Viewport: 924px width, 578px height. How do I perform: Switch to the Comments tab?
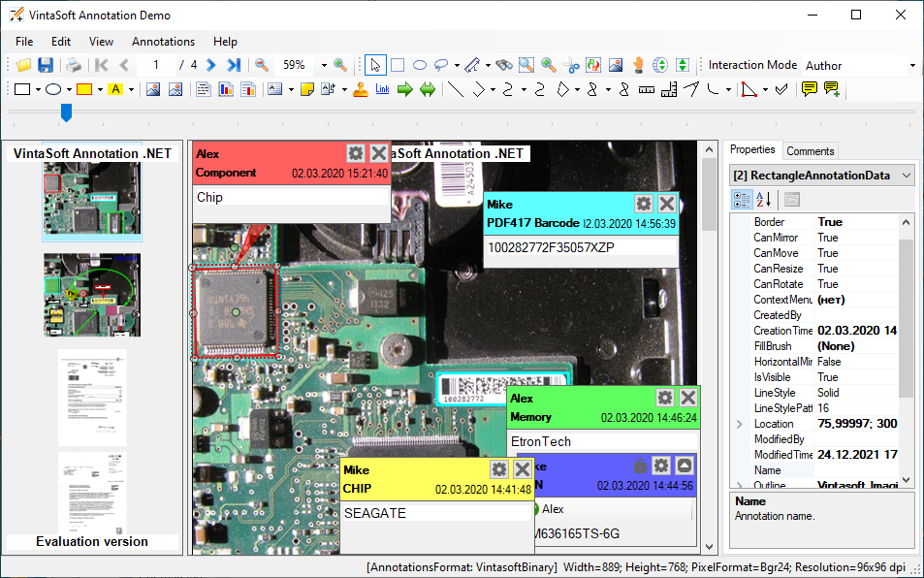point(810,151)
